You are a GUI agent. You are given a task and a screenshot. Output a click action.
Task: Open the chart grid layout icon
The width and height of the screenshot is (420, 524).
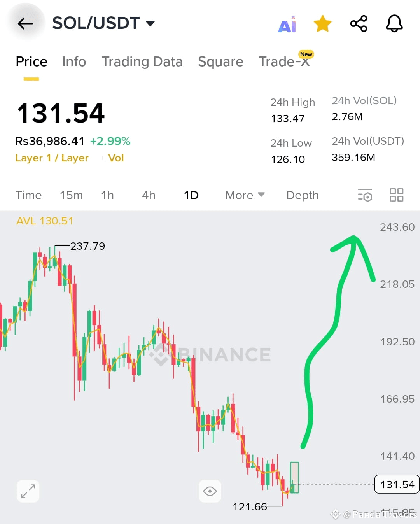pyautogui.click(x=397, y=195)
